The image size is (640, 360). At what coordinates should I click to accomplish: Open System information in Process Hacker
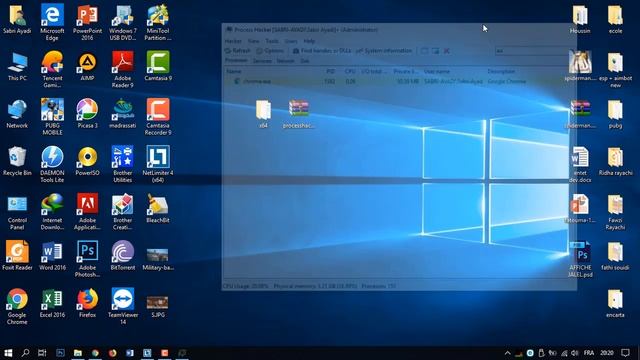pos(384,51)
